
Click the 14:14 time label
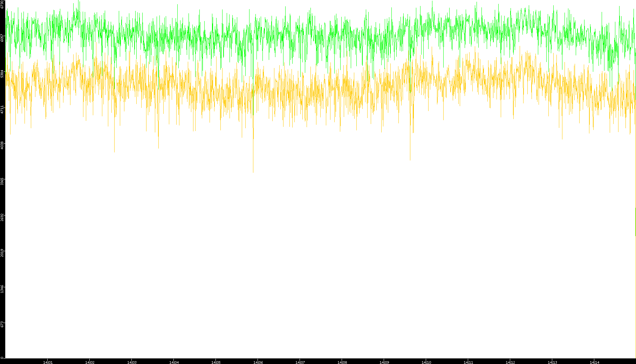tap(594, 362)
